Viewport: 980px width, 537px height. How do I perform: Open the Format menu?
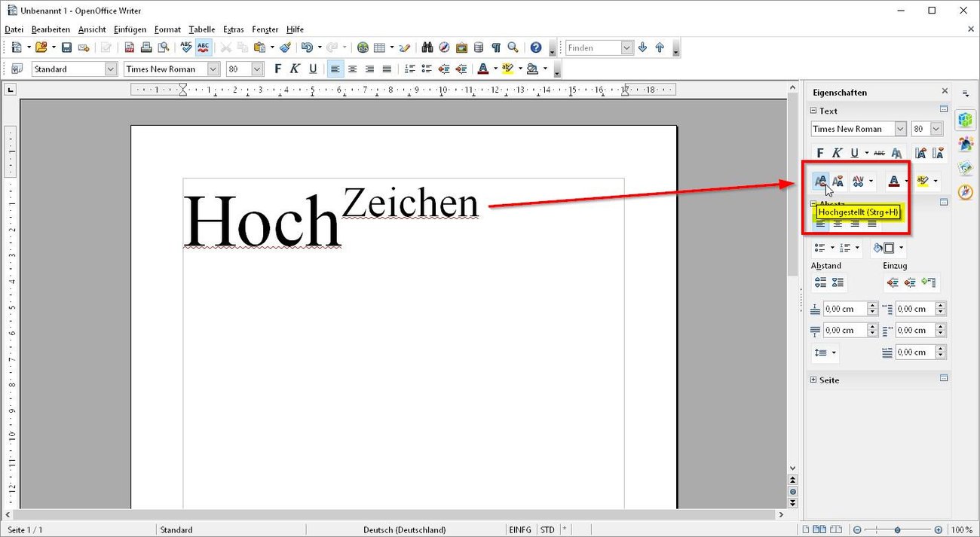coord(167,29)
